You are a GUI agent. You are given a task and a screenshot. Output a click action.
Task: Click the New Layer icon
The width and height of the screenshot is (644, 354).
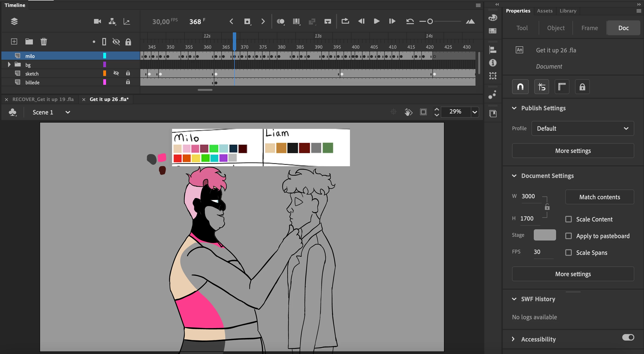coord(14,41)
